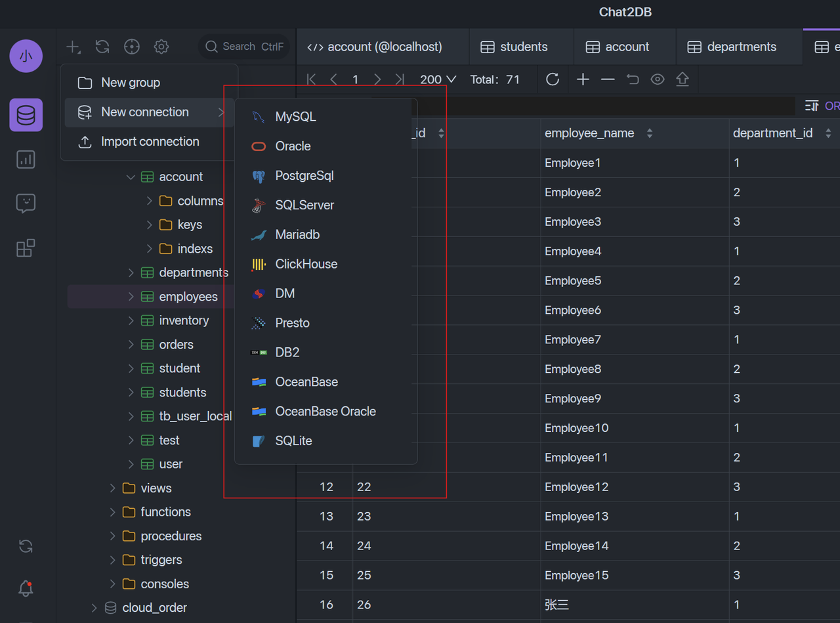Open the notification bell icon
This screenshot has width=840, height=623.
pos(26,588)
